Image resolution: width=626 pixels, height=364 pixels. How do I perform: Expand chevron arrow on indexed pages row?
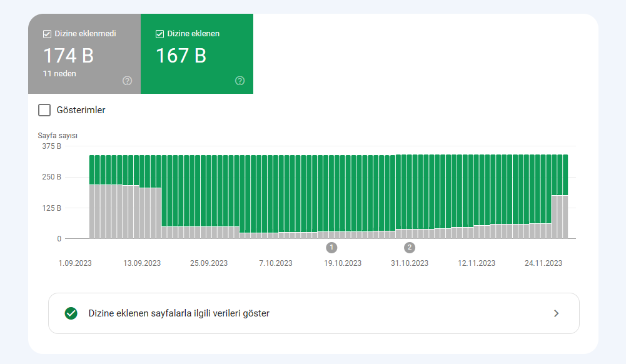click(x=556, y=313)
